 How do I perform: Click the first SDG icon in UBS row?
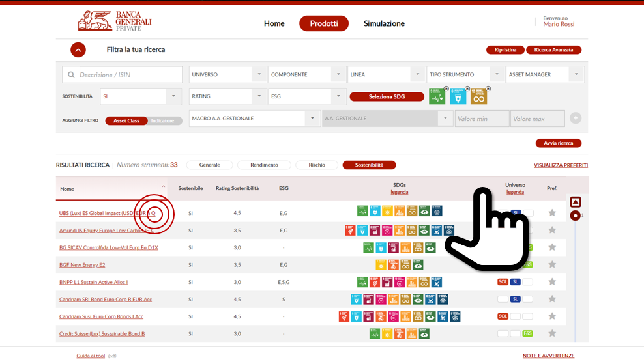click(x=362, y=211)
